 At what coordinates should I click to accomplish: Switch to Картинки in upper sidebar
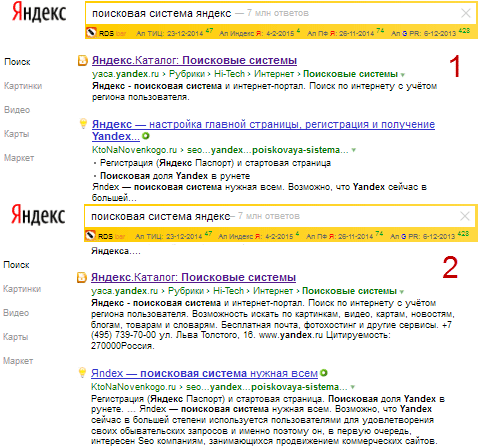[x=23, y=86]
